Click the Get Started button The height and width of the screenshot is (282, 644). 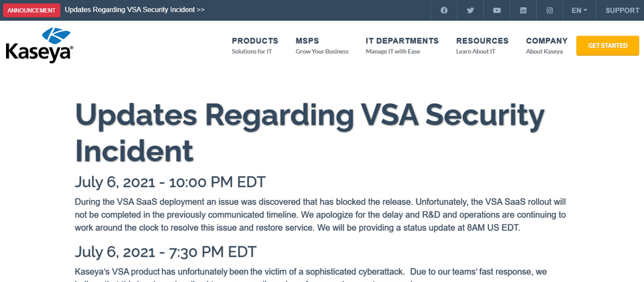(608, 46)
